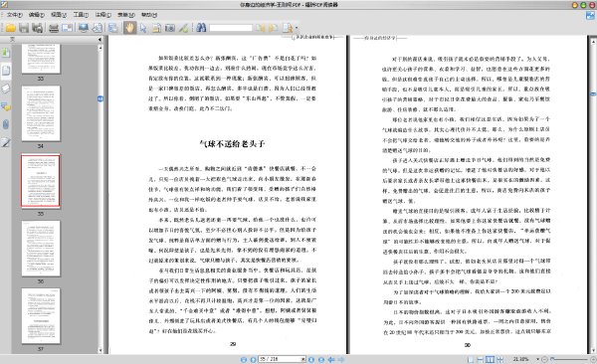The width and height of the screenshot is (597, 364).
Task: Click zoom in plus button
Action: [x=593, y=359]
